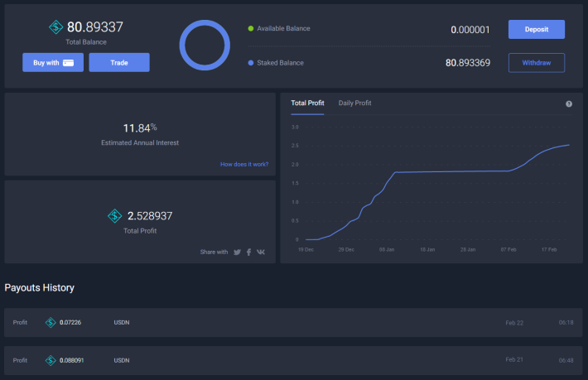Click the USDN coin icon beside Total Balance
The height and width of the screenshot is (380, 588).
coord(55,27)
